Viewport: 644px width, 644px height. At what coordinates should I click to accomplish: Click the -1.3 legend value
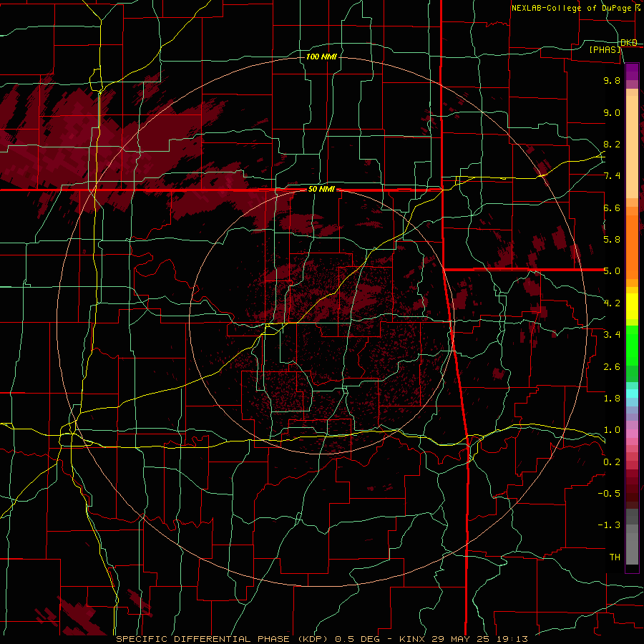(x=609, y=525)
